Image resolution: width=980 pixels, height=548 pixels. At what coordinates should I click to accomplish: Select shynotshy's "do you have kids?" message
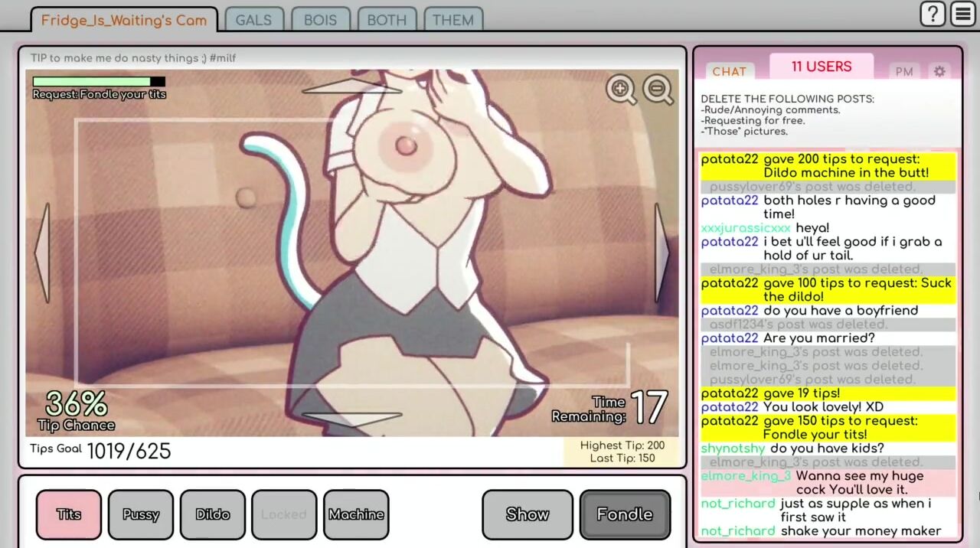pyautogui.click(x=827, y=449)
